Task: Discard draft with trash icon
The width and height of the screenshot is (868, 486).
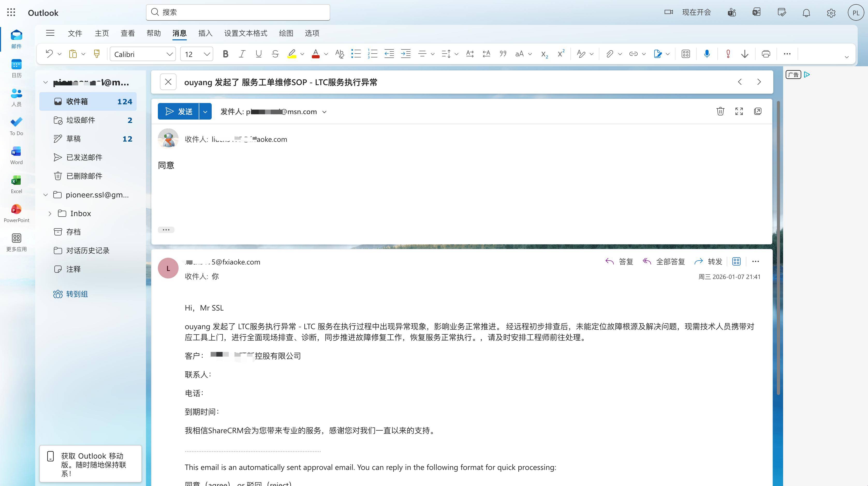Action: click(720, 111)
